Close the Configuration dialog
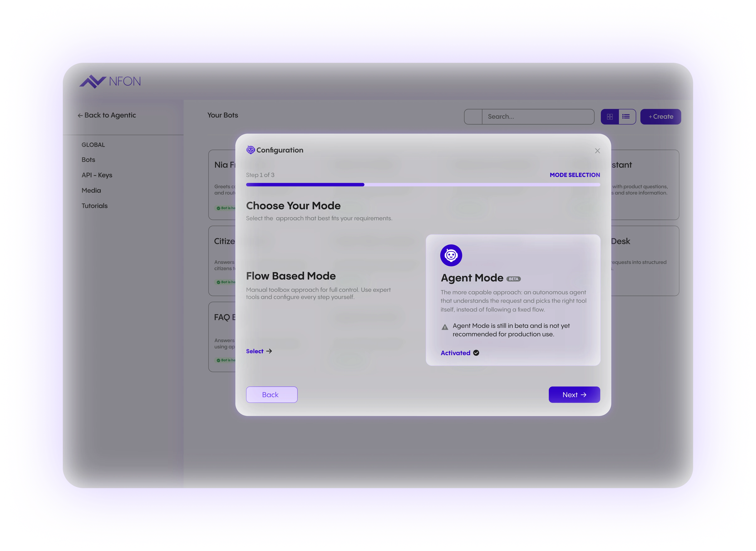This screenshot has height=551, width=756. pos(597,151)
